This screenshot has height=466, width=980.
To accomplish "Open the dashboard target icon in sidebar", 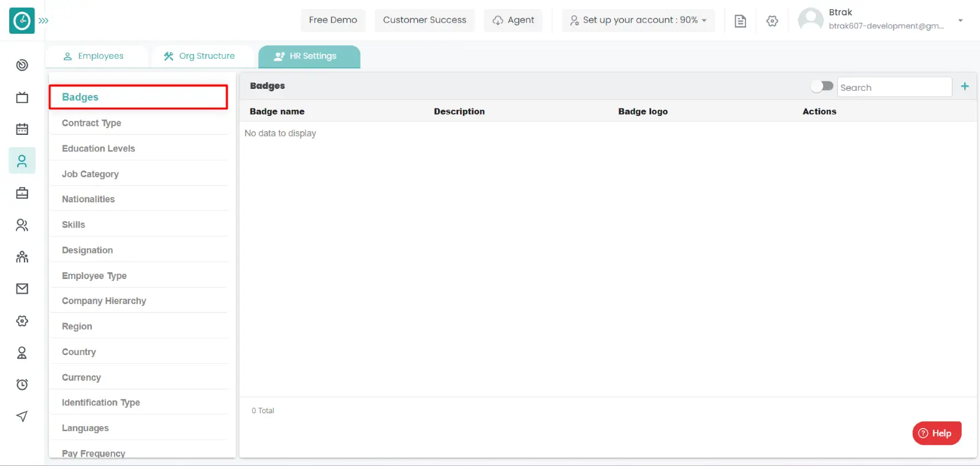I will [x=22, y=65].
